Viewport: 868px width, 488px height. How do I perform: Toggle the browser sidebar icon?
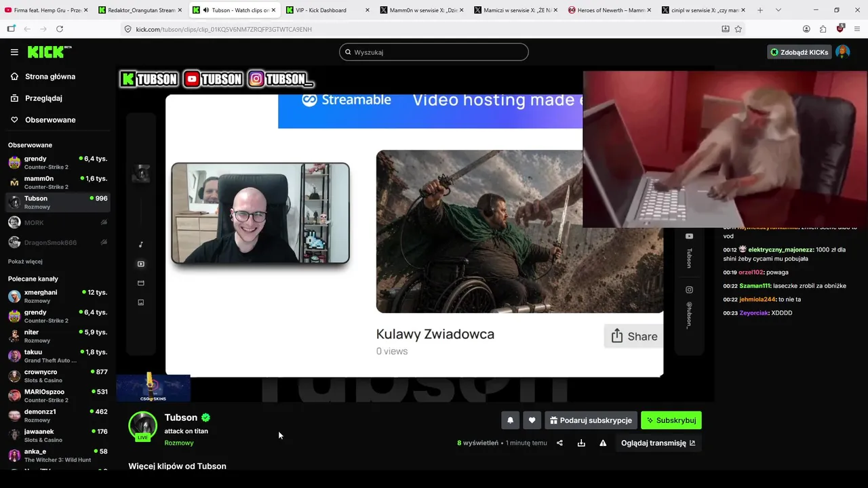click(x=11, y=29)
